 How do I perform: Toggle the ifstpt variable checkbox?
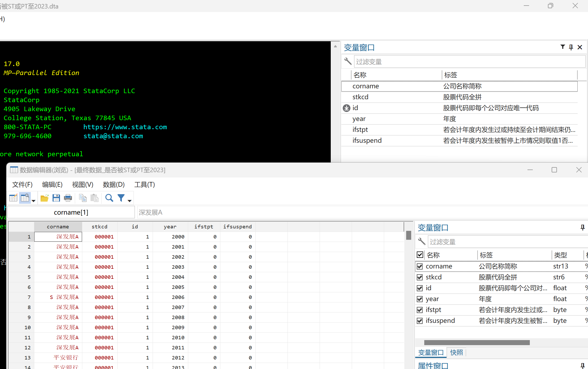pos(420,310)
